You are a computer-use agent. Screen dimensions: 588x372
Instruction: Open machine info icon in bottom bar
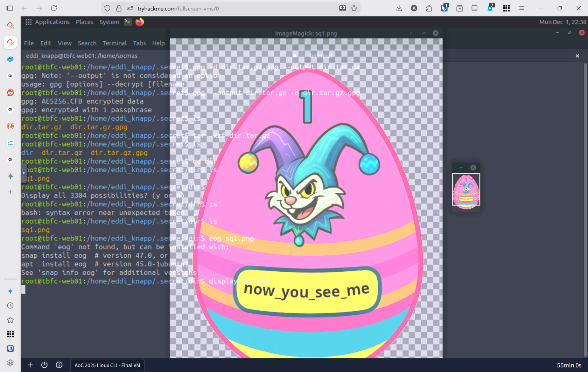pyautogui.click(x=59, y=365)
